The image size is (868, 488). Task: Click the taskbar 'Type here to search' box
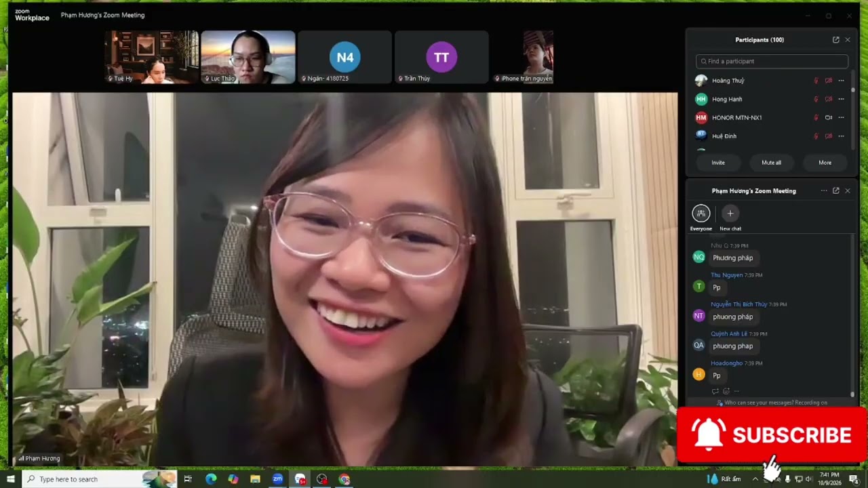tap(100, 479)
